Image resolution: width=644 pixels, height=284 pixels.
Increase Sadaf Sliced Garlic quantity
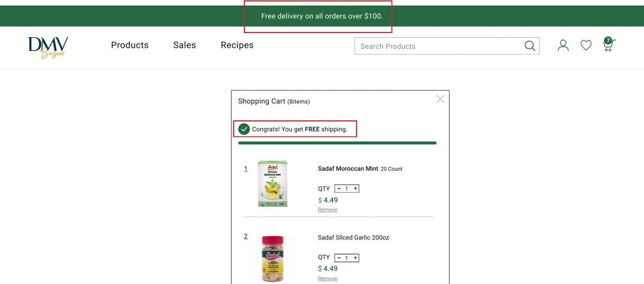click(356, 258)
